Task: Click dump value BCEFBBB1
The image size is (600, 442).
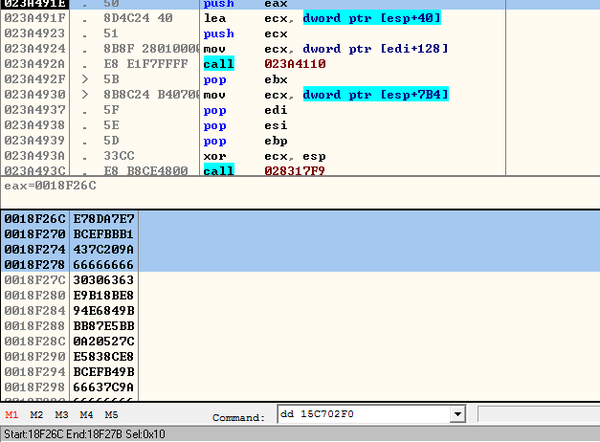Action: pos(104,234)
